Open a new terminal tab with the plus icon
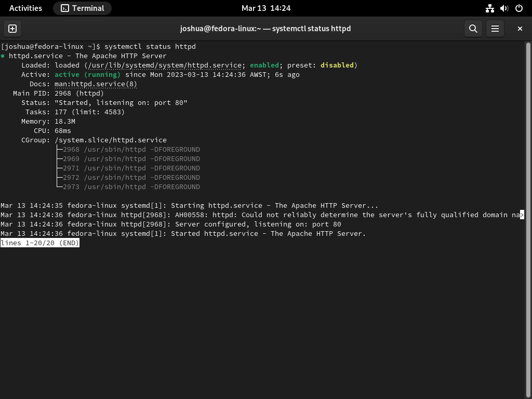This screenshot has width=532, height=399. pos(12,29)
